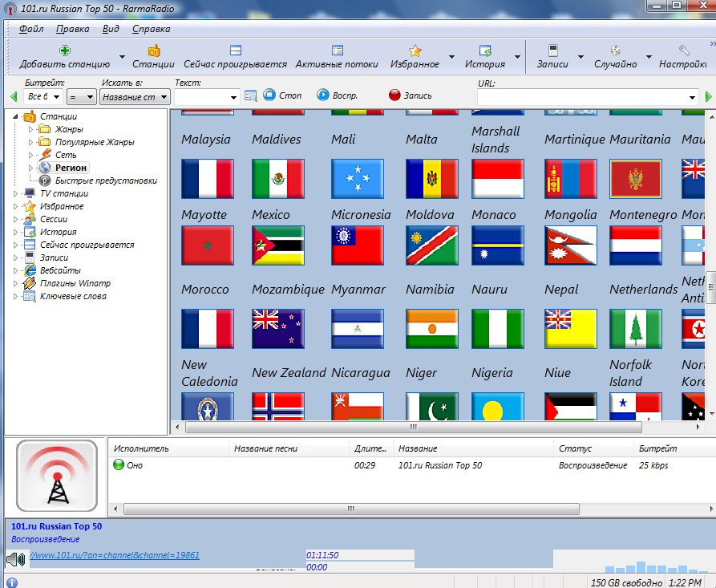Open the Искать в dropdown
716x588 pixels.
(x=135, y=96)
